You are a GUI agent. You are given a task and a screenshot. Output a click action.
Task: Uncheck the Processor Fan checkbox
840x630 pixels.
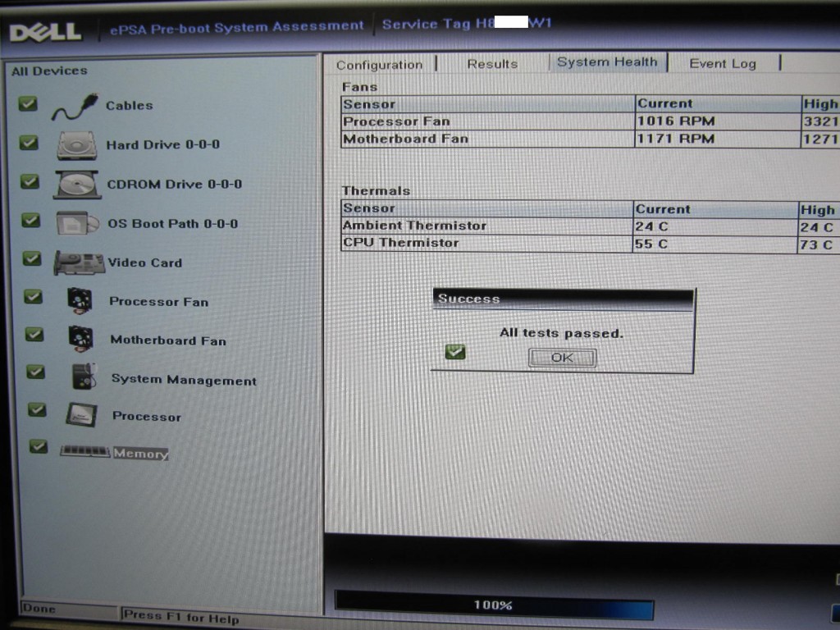33,297
